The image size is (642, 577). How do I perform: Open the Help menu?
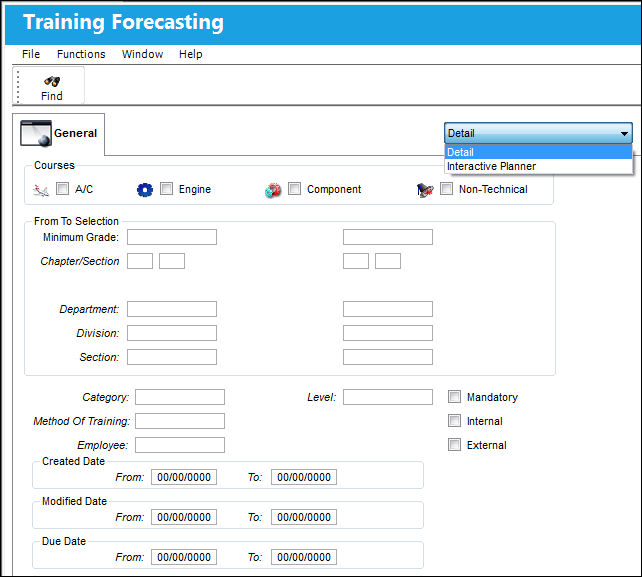(190, 54)
